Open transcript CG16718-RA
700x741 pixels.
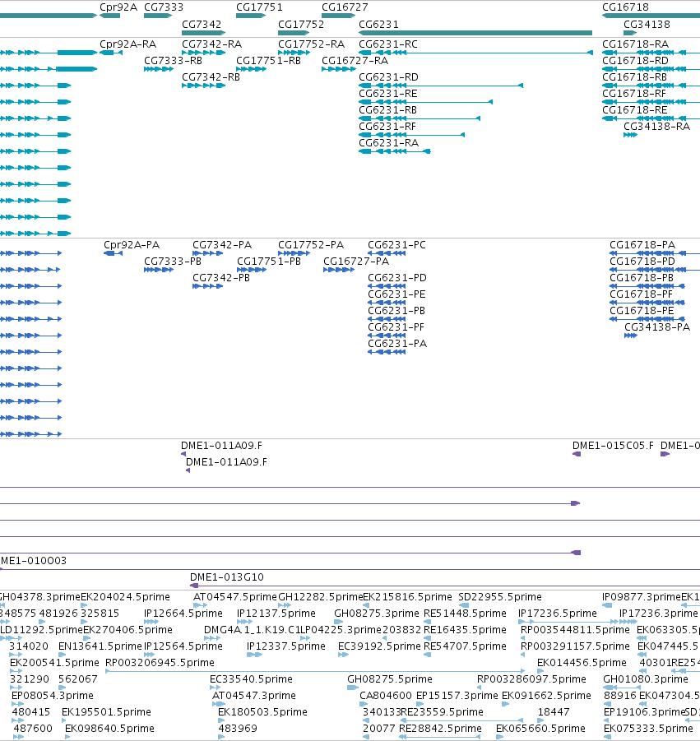635,44
